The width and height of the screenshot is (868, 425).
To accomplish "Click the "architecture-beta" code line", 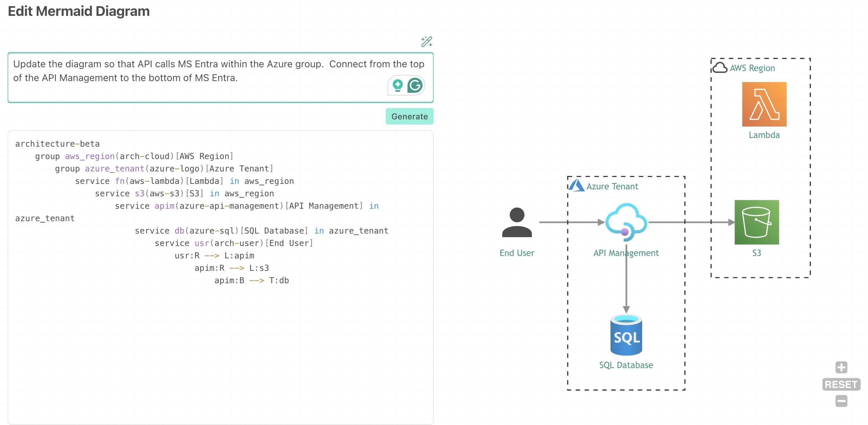I will [57, 144].
